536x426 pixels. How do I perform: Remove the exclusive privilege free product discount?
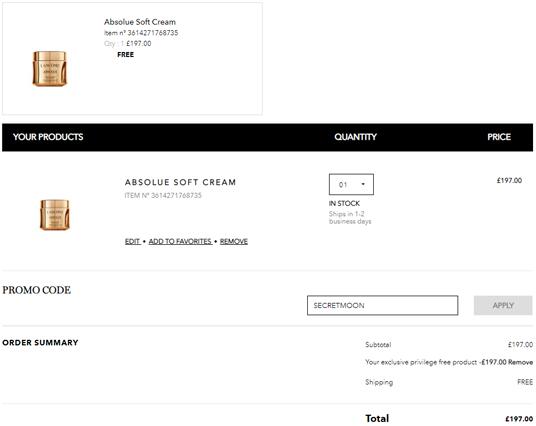coord(520,362)
